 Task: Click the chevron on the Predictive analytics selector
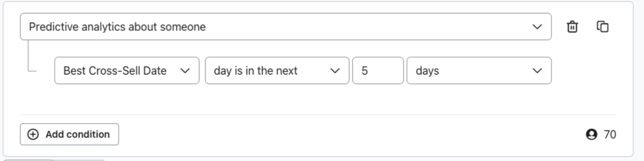(x=537, y=27)
